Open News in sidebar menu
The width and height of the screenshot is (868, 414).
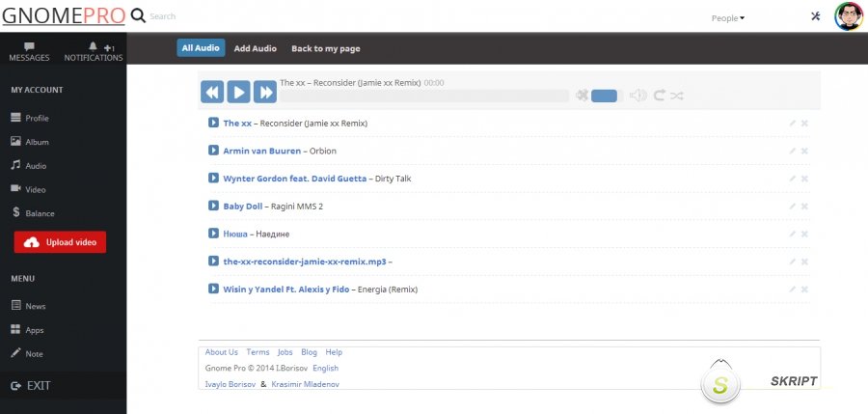pyautogui.click(x=29, y=306)
